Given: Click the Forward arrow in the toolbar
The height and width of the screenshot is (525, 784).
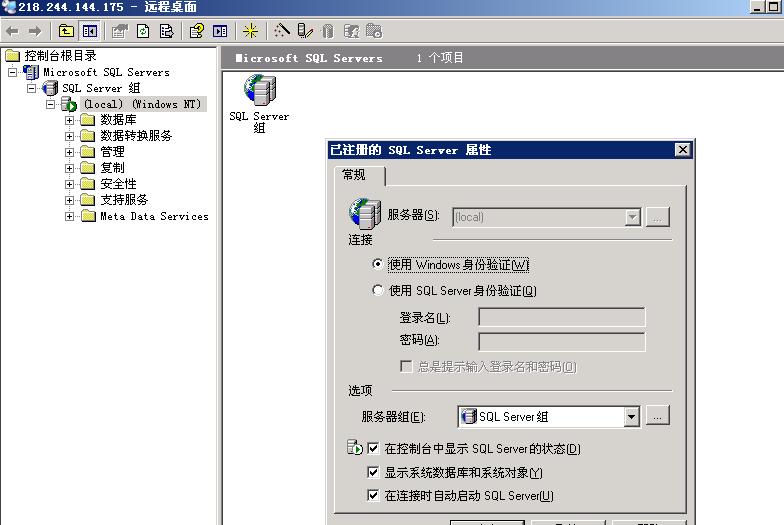Looking at the screenshot, I should point(34,32).
